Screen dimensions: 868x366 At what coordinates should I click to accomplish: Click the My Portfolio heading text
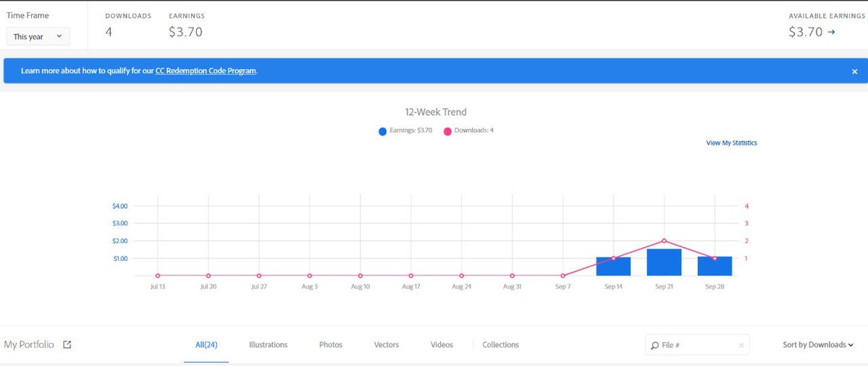pos(29,345)
